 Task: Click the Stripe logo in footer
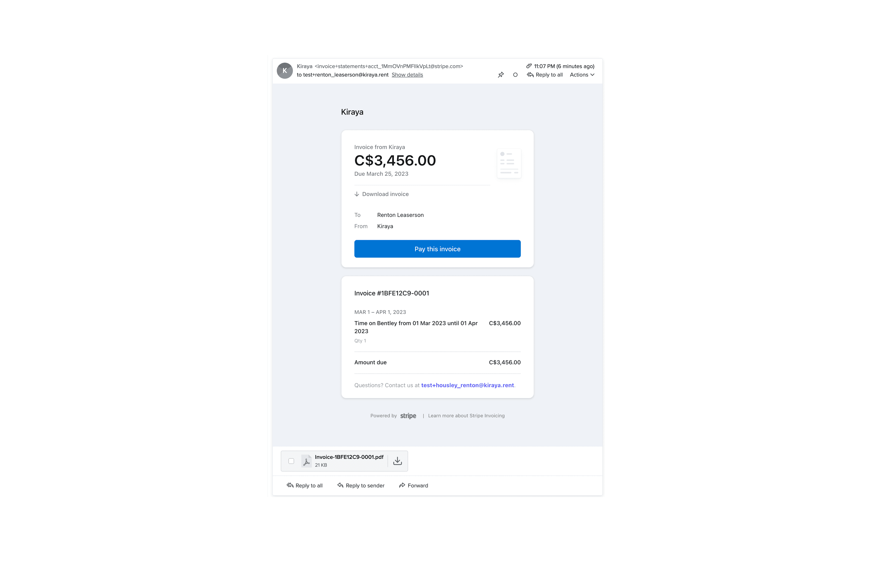click(408, 415)
